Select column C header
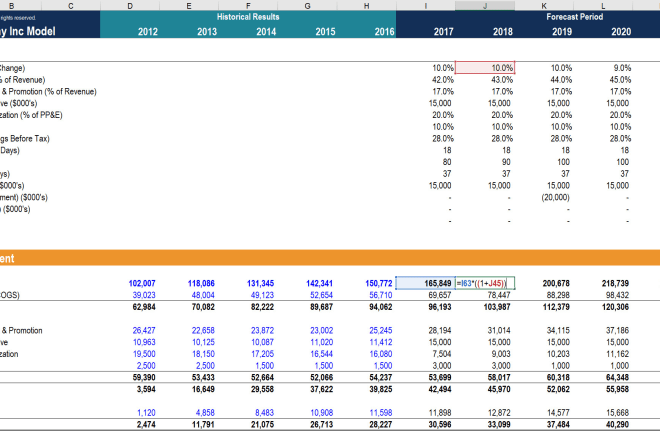The height and width of the screenshot is (440, 660). tap(71, 5)
